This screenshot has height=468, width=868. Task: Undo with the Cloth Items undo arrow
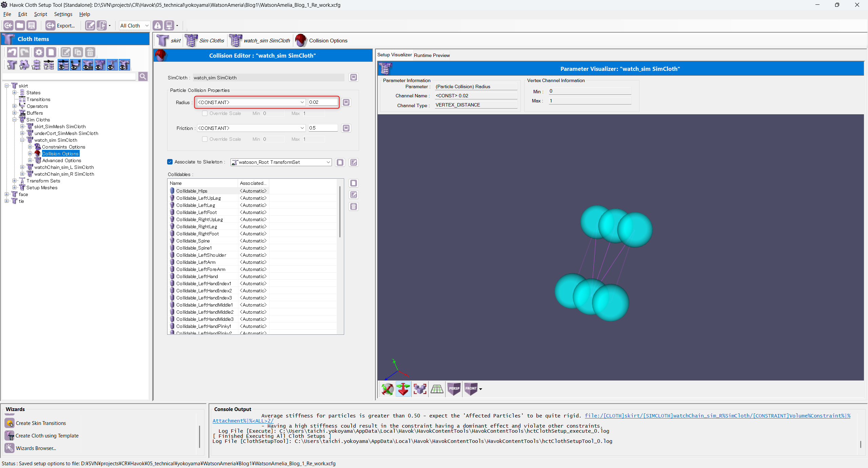[12, 52]
